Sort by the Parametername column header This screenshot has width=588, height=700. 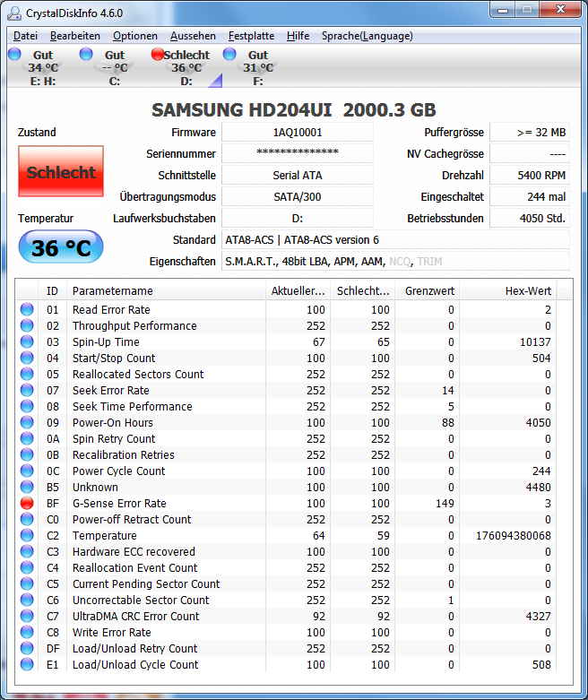166,291
